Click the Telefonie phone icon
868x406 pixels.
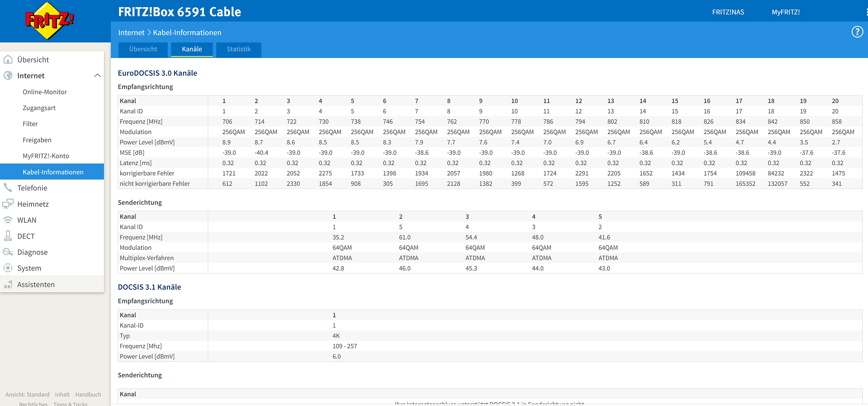(x=8, y=188)
